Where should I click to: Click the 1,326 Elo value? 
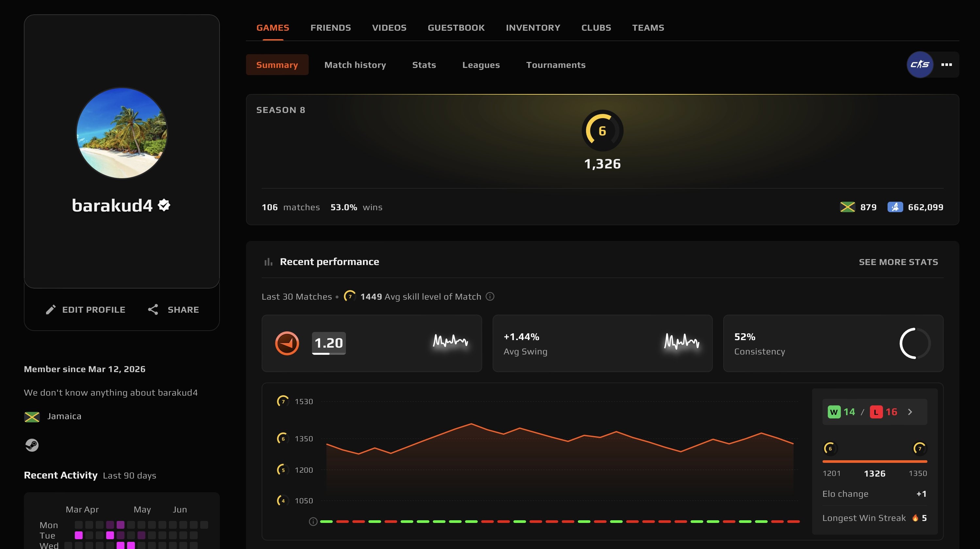[x=602, y=164]
